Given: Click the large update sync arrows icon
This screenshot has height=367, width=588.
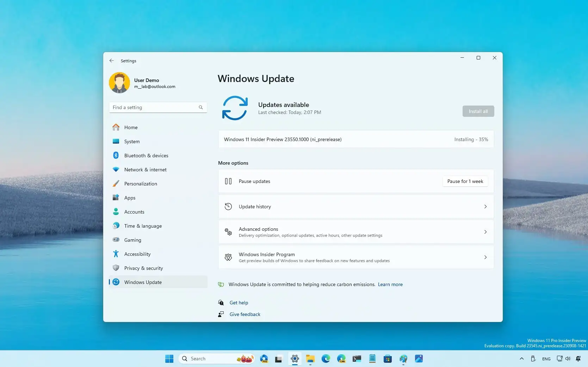Looking at the screenshot, I should pyautogui.click(x=235, y=108).
